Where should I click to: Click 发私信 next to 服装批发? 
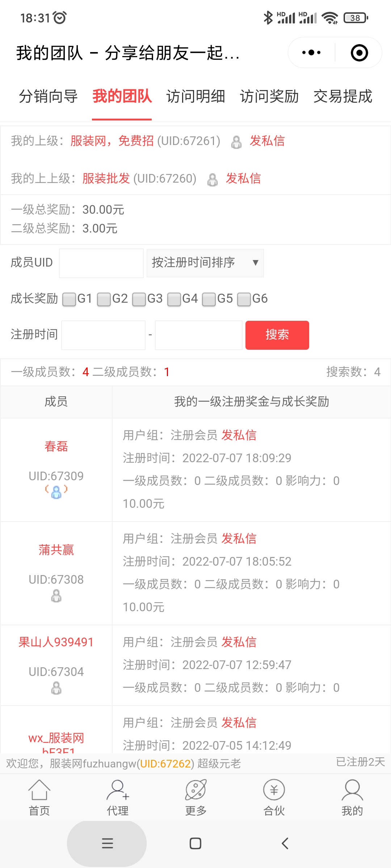243,178
